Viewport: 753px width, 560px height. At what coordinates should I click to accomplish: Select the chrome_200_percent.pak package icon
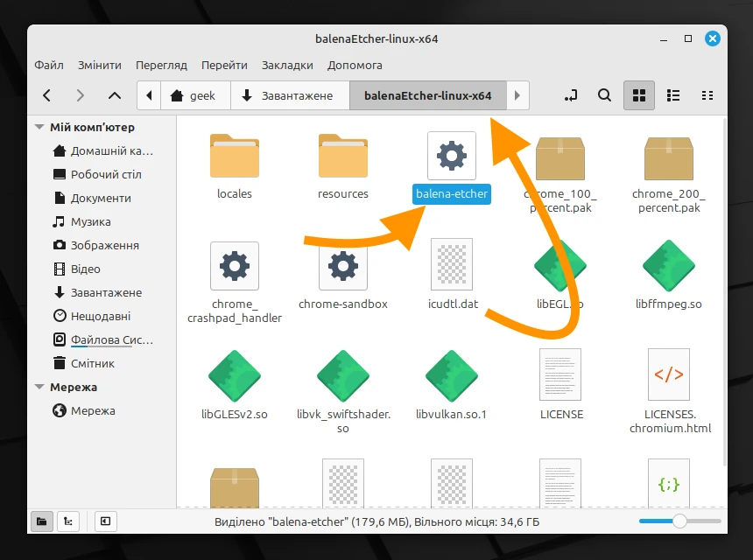click(669, 157)
